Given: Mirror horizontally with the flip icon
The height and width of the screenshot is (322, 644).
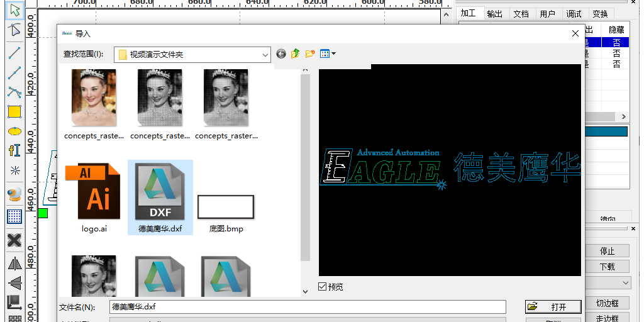Looking at the screenshot, I should pos(15,263).
